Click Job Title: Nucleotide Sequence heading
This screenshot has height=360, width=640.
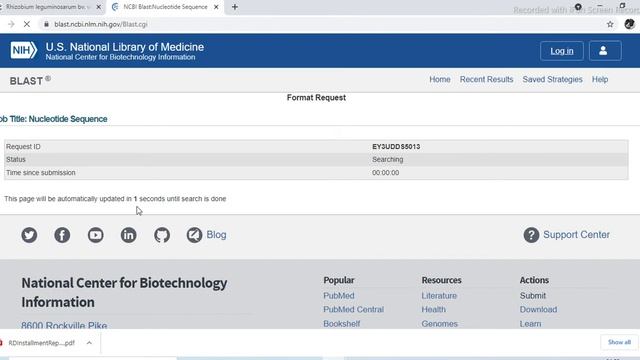53,119
